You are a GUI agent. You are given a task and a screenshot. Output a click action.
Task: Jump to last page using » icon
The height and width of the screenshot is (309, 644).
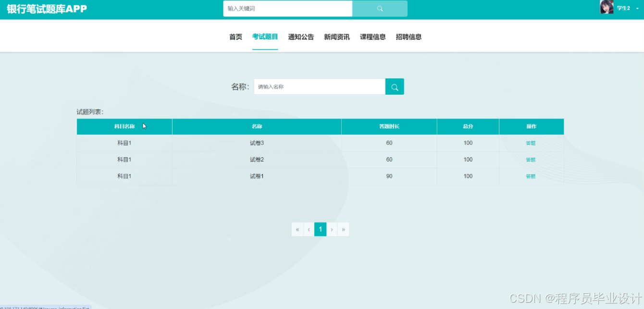[x=343, y=229]
